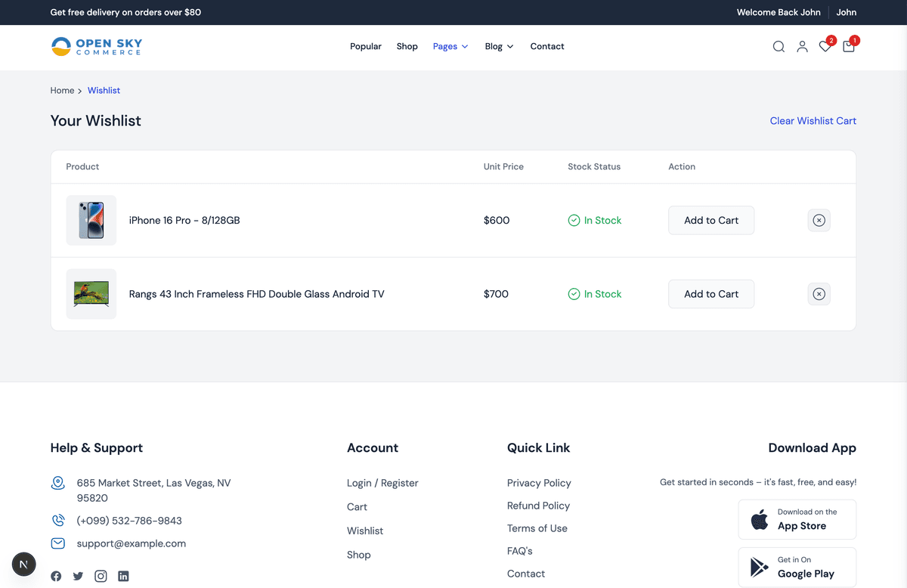Open Rangs Android TV product thumbnail

point(91,294)
